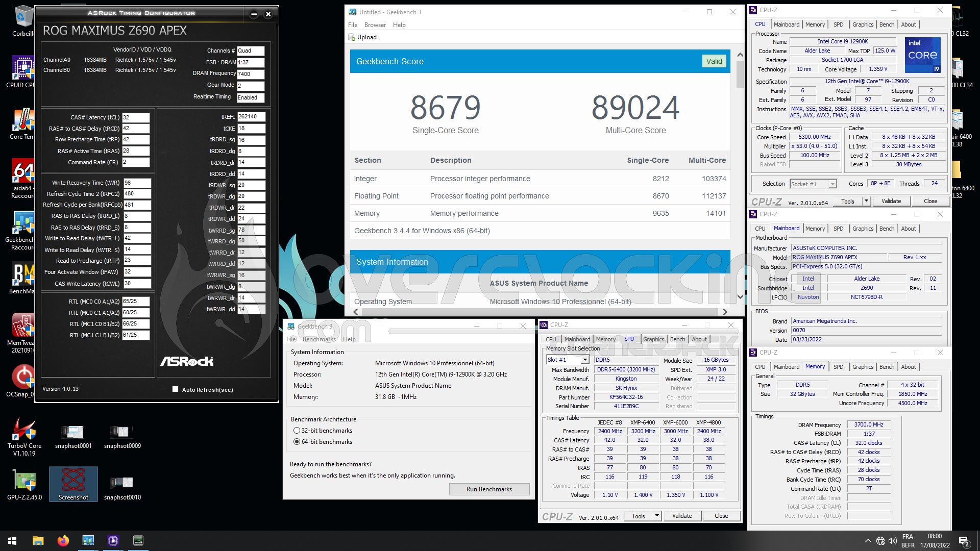
Task: Open the Recycle Bin desktop icon
Action: coord(23,21)
